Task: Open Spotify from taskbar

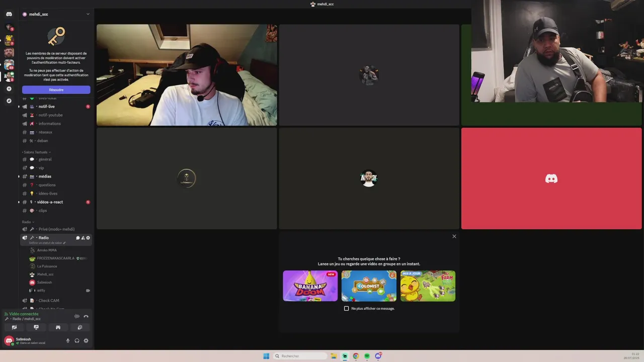Action: [x=367, y=356]
